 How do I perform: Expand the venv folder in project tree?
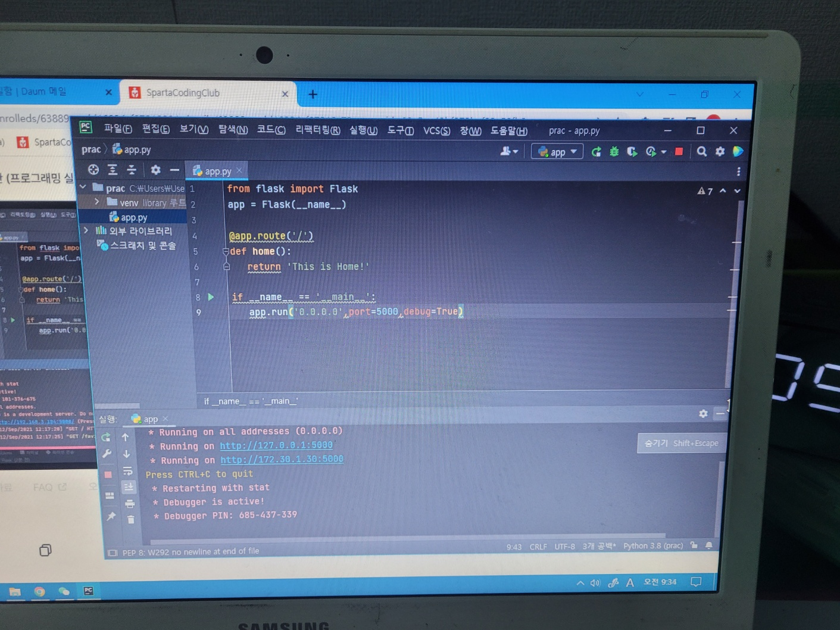(x=97, y=202)
